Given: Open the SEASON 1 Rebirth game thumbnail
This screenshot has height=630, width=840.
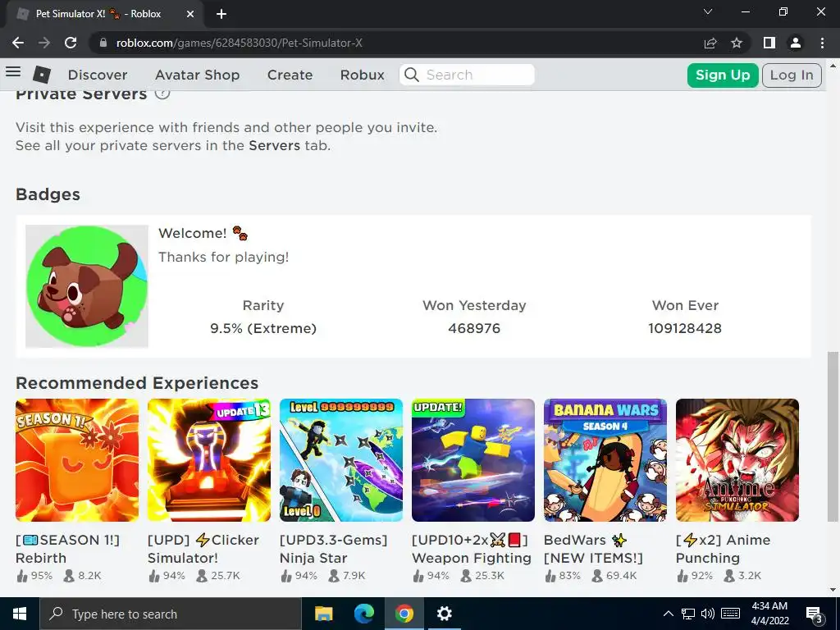Looking at the screenshot, I should coord(77,460).
